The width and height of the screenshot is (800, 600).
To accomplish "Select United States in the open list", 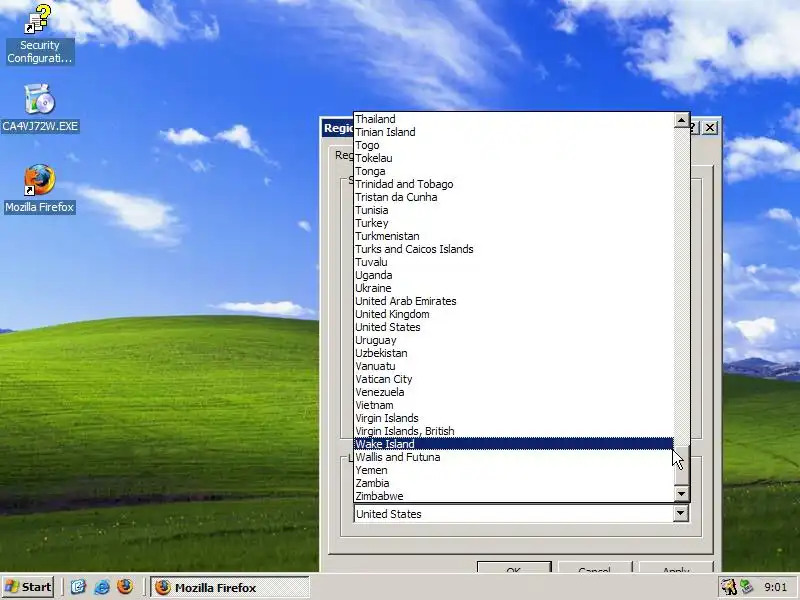I will coord(514,327).
